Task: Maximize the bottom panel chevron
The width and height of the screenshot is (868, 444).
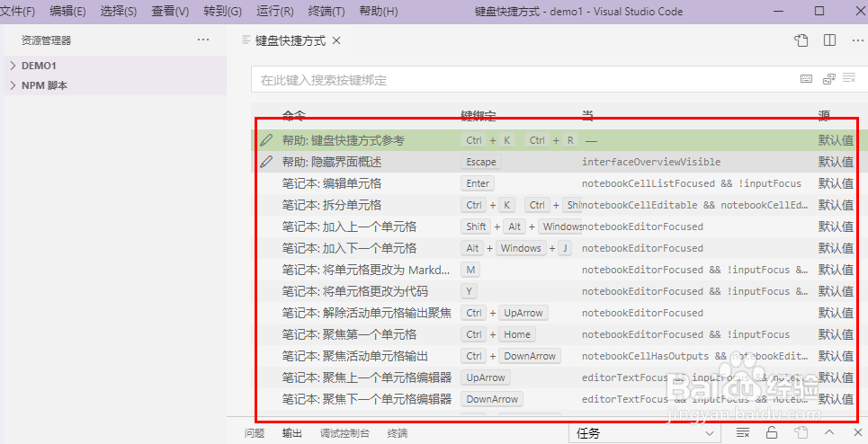Action: pyautogui.click(x=828, y=432)
